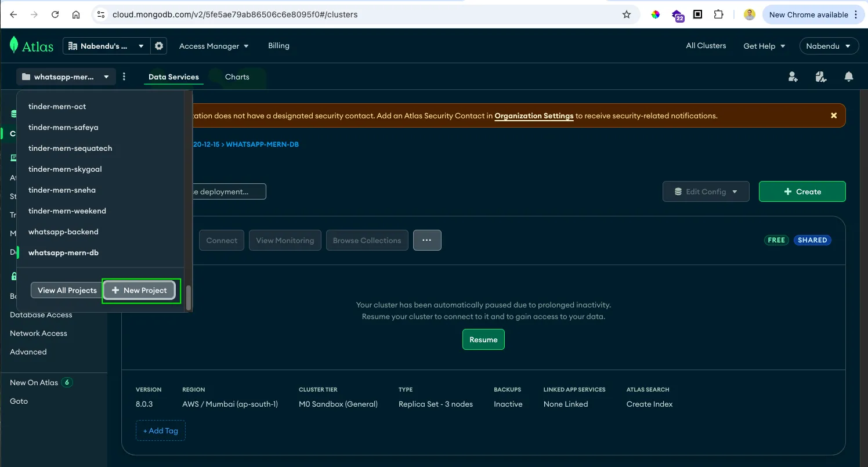Open Goto in sidebar
Image resolution: width=868 pixels, height=467 pixels.
(x=19, y=401)
